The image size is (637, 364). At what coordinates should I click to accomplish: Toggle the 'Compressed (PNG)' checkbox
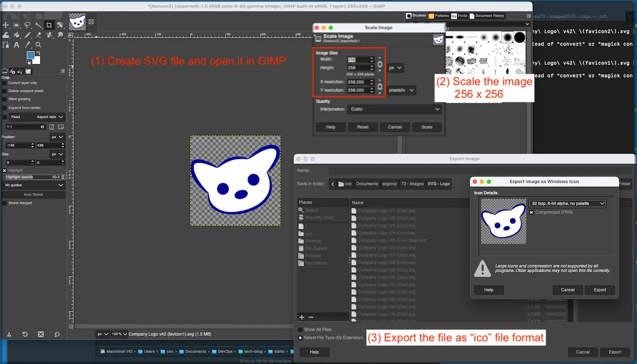point(531,212)
